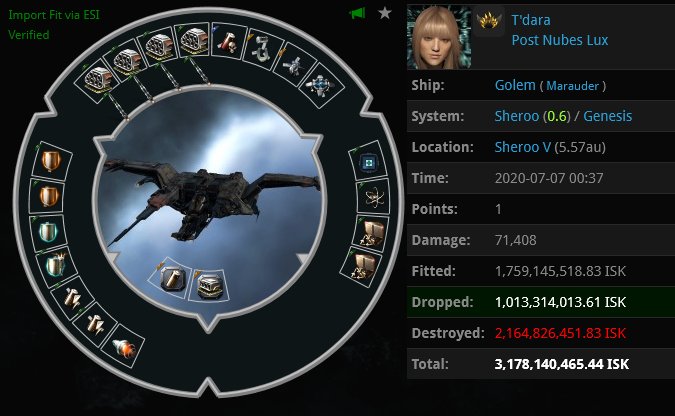Click the missile ammo charge icon
Image resolution: width=675 pixels, height=416 pixels.
click(171, 277)
